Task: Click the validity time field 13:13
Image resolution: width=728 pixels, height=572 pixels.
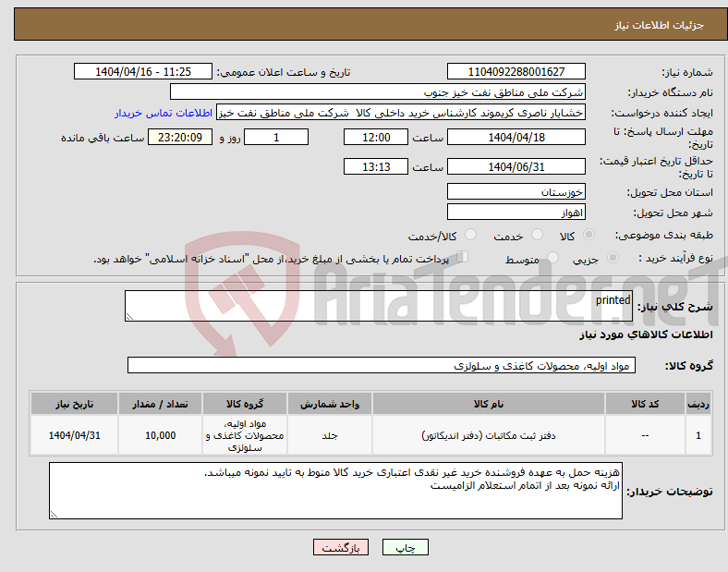Action: pos(376,166)
